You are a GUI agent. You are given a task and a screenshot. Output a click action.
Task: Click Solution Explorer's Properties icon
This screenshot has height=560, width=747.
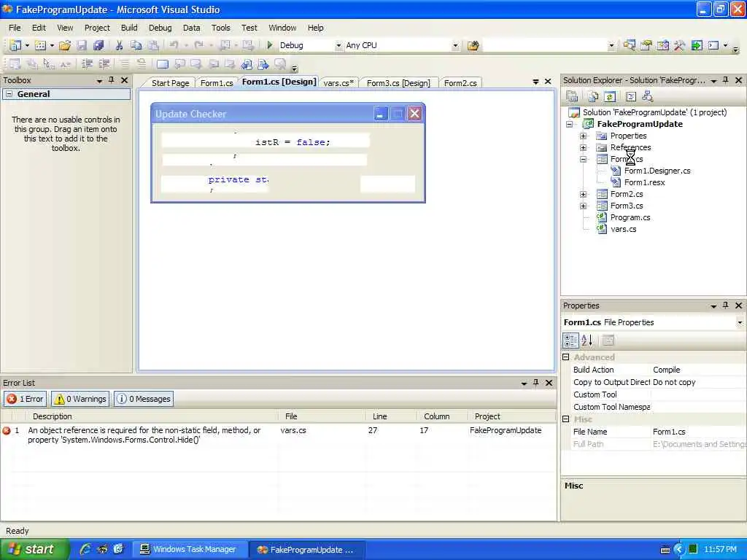[572, 97]
